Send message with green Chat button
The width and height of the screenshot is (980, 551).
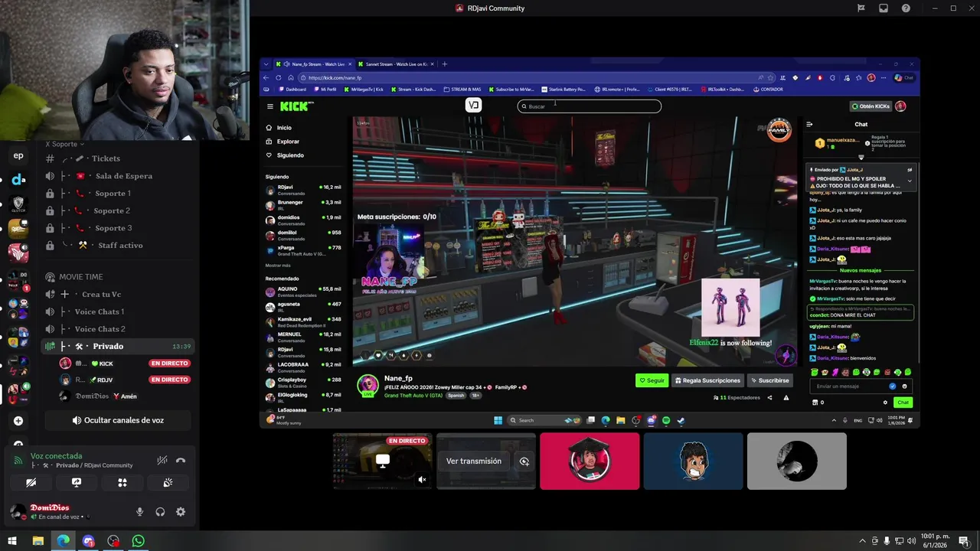(903, 403)
